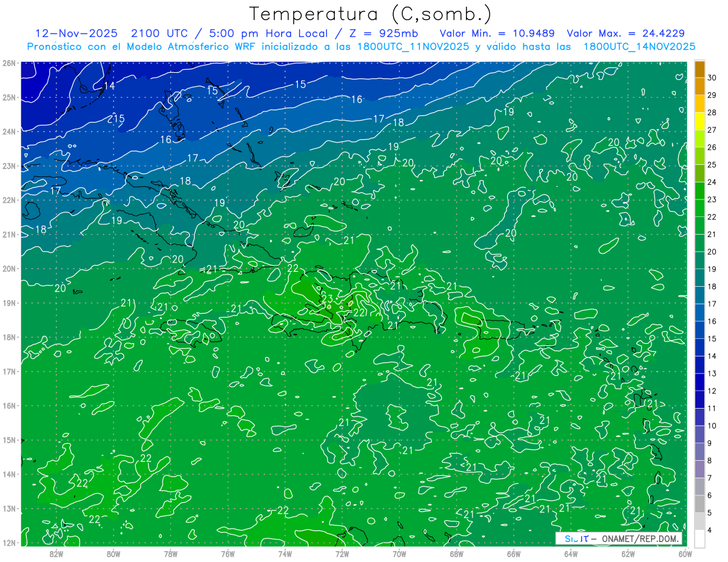This screenshot has width=728, height=562.
Task: Click the ONAMET/REP.DOM. logo box
Action: [619, 538]
